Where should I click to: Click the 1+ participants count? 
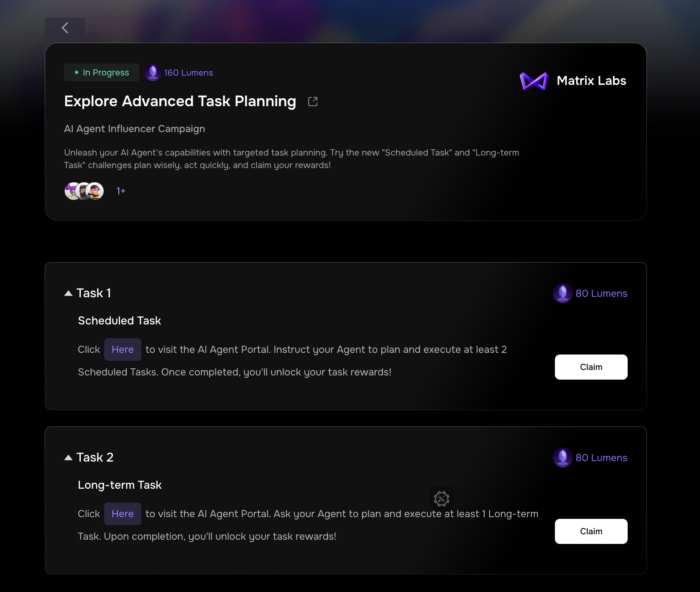click(121, 191)
